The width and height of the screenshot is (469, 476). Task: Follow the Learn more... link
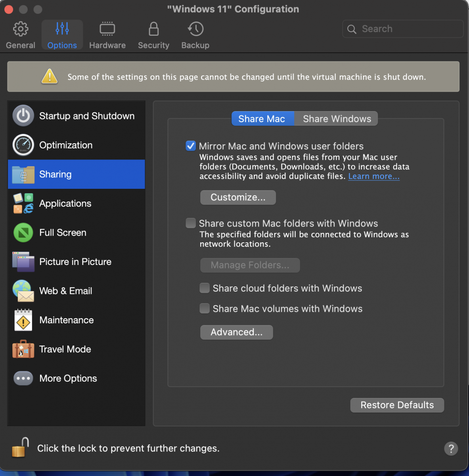pos(374,176)
